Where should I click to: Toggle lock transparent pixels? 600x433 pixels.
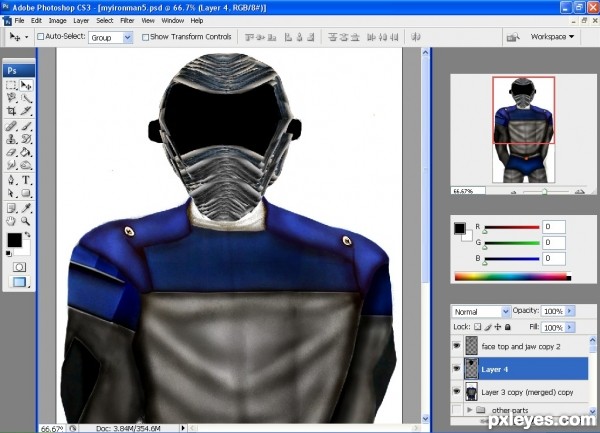pos(478,327)
